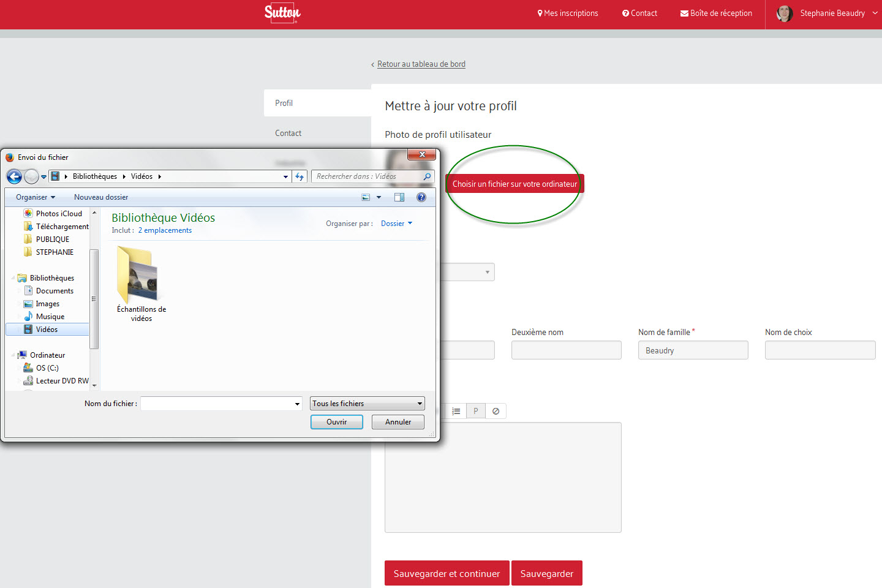Select OS (C:) drive
Screen dimensions: 882x588
point(41,368)
